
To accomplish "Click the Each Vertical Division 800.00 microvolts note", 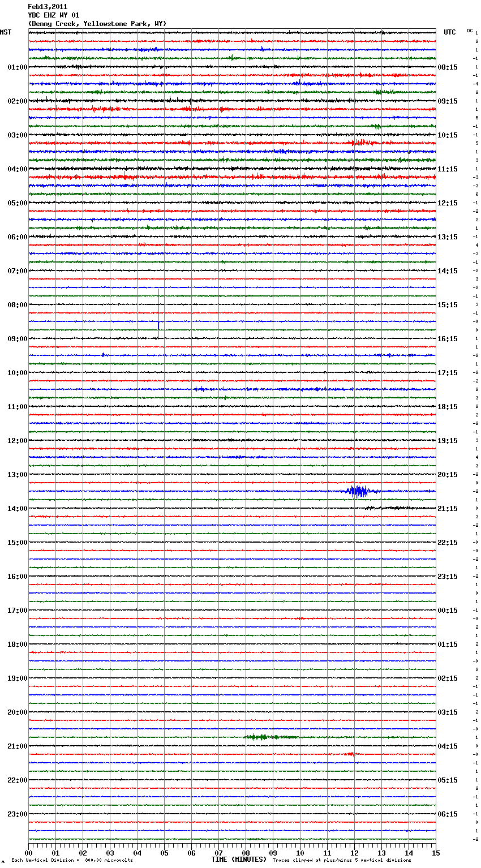I will tap(72, 861).
